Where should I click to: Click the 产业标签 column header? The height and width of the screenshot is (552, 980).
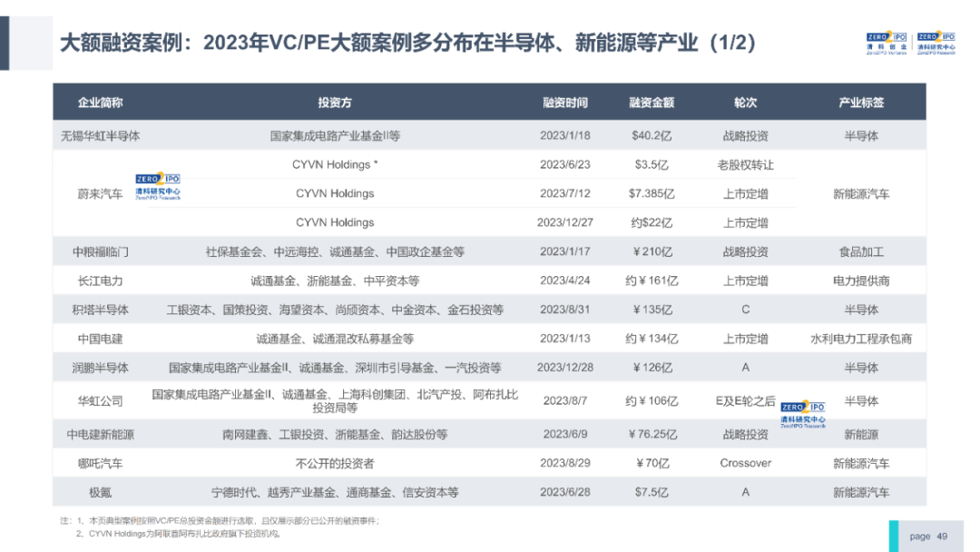pos(861,103)
